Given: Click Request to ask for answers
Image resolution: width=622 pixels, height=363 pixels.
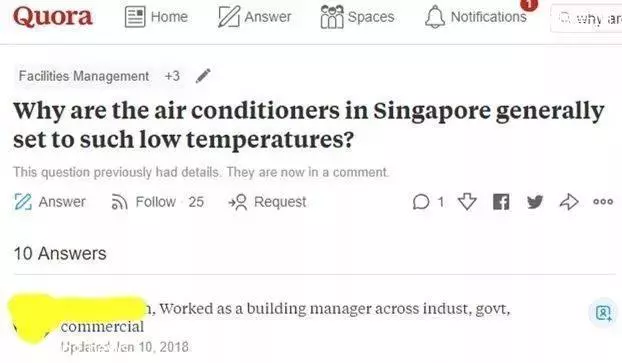Looking at the screenshot, I should pyautogui.click(x=267, y=202).
